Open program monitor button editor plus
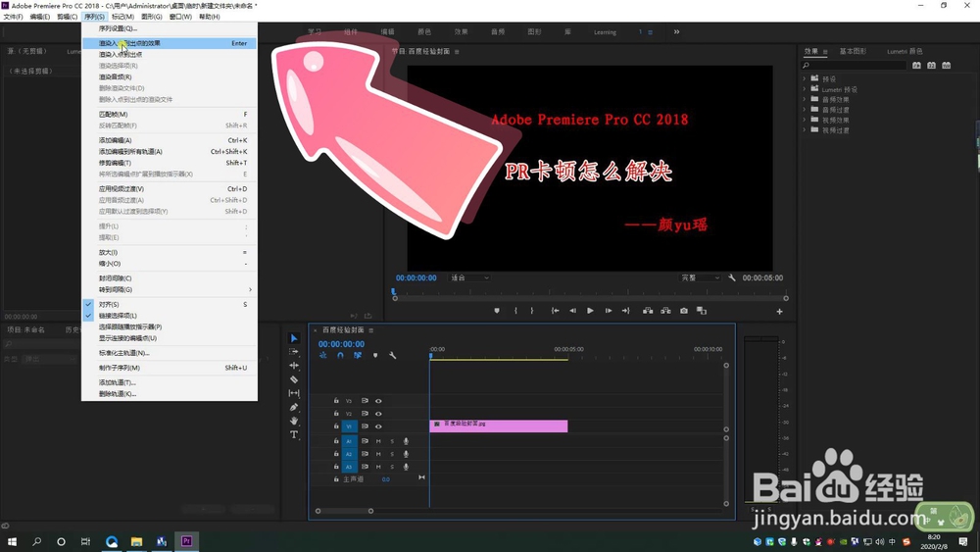The width and height of the screenshot is (980, 552). [x=779, y=312]
